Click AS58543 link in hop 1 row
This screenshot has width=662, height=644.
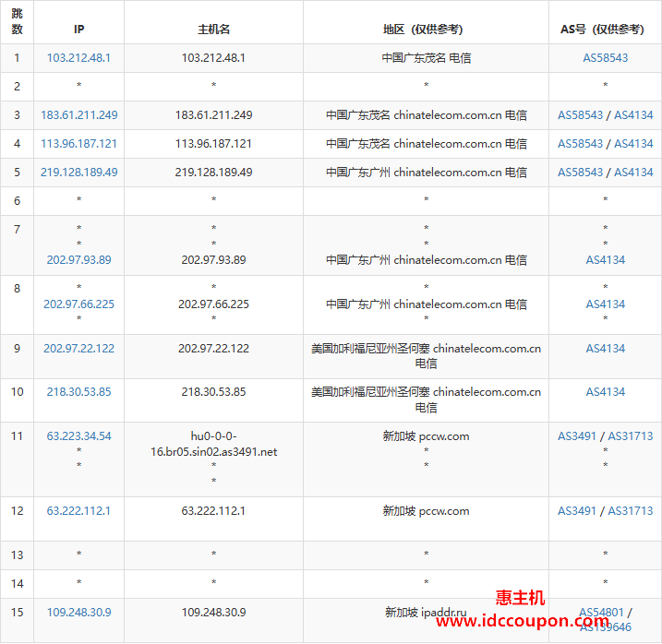(x=606, y=58)
